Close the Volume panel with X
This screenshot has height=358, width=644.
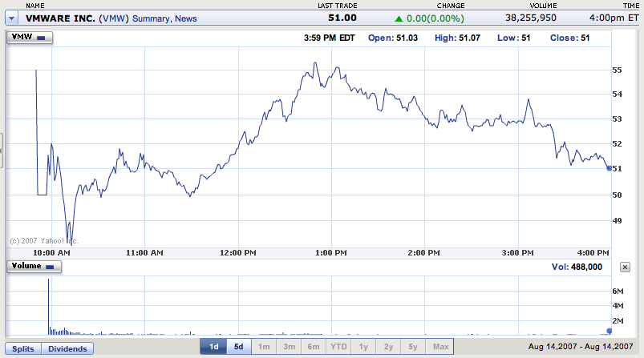(x=626, y=267)
